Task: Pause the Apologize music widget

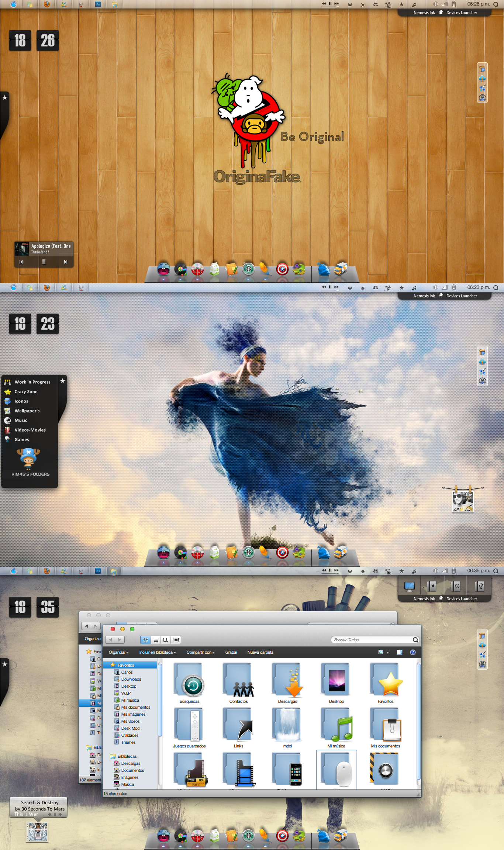Action: tap(44, 262)
